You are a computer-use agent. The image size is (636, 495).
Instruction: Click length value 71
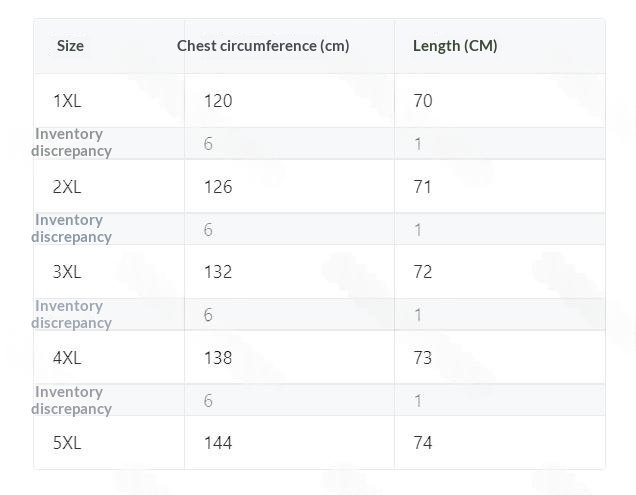(x=423, y=187)
